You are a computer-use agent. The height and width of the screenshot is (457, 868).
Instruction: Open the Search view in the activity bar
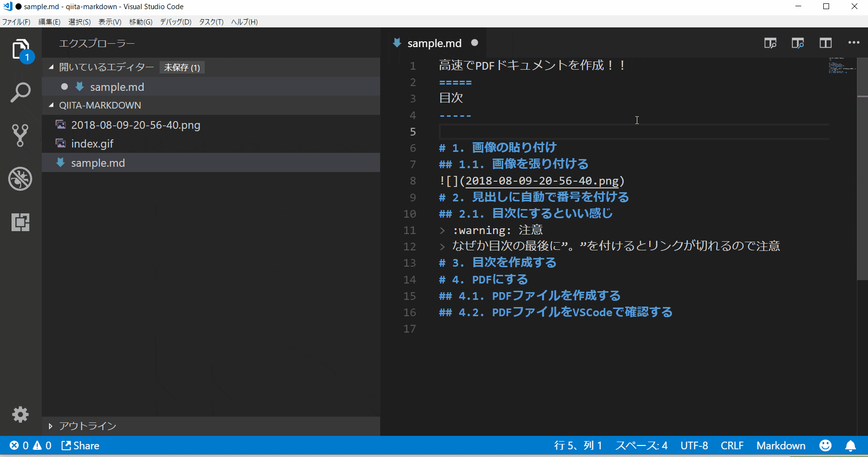pos(21,92)
